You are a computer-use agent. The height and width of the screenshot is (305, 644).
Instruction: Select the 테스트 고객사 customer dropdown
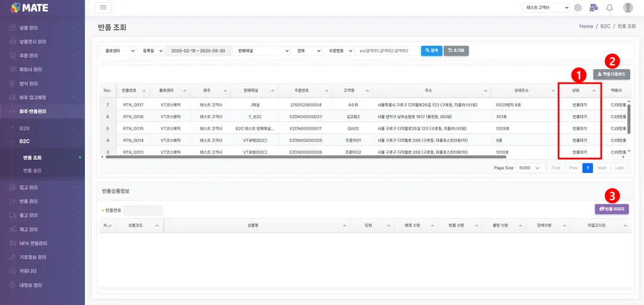click(545, 8)
